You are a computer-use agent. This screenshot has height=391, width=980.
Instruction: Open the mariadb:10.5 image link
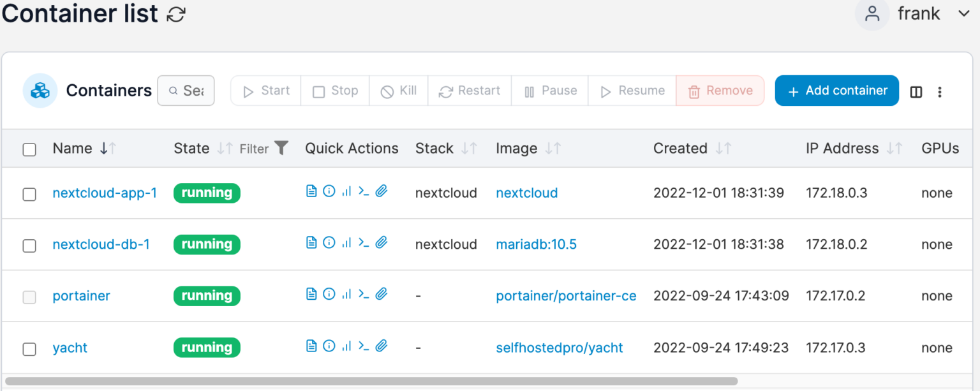[536, 244]
